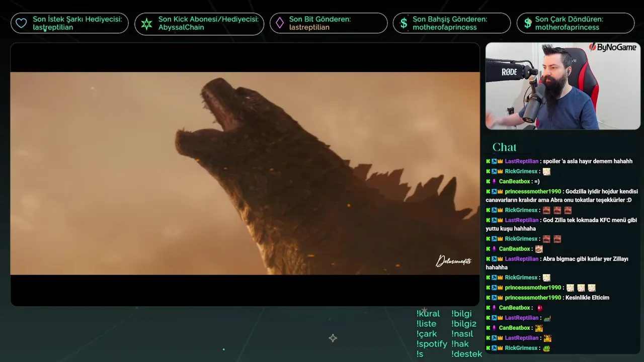644x362 pixels.
Task: Click CanBeatbox's '=)' chat message
Action: pos(513,182)
